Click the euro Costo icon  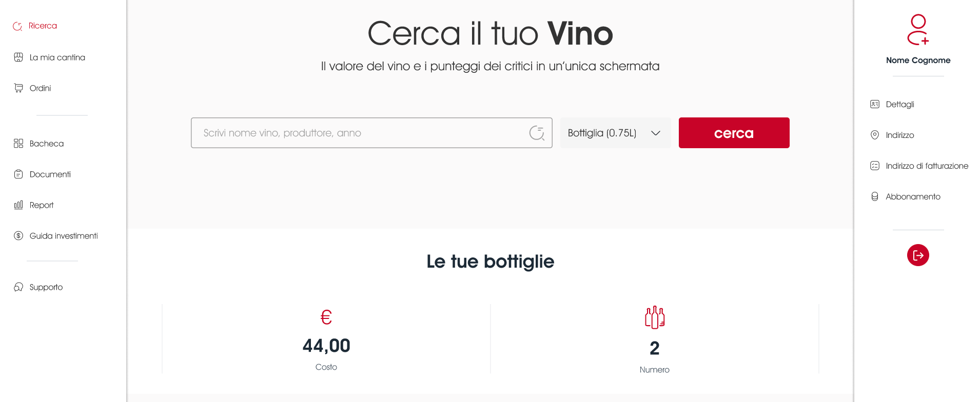[326, 317]
